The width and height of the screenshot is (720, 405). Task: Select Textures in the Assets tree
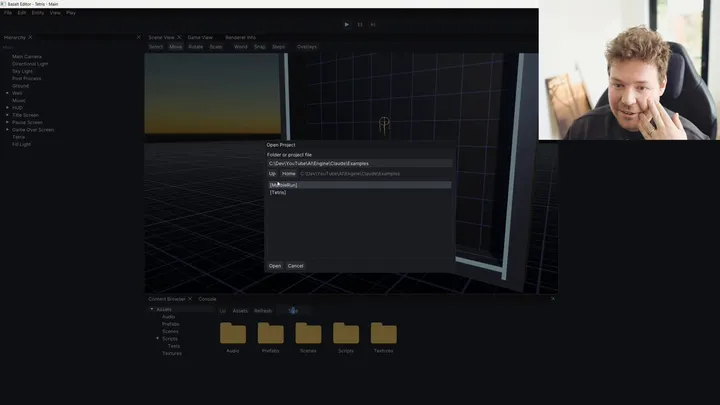[172, 354]
